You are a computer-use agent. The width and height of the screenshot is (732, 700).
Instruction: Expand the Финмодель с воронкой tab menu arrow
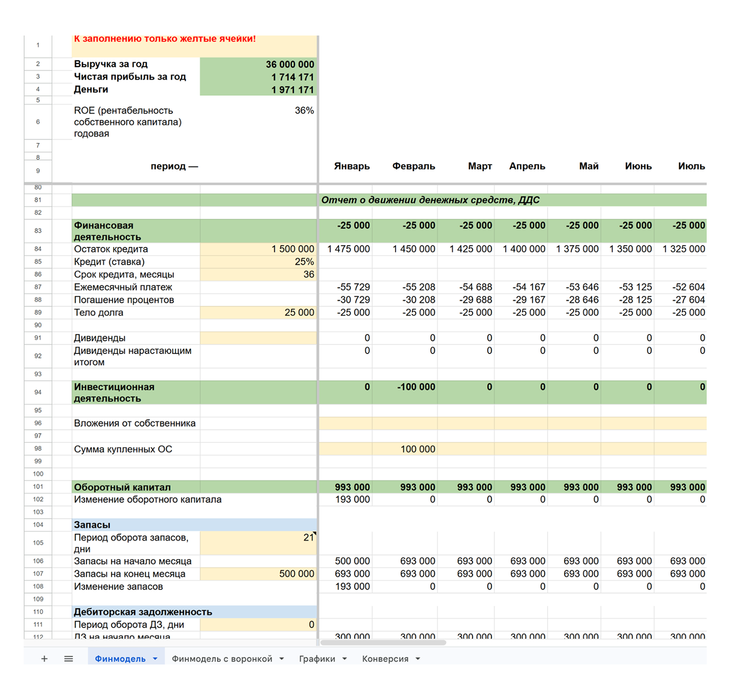(x=281, y=659)
